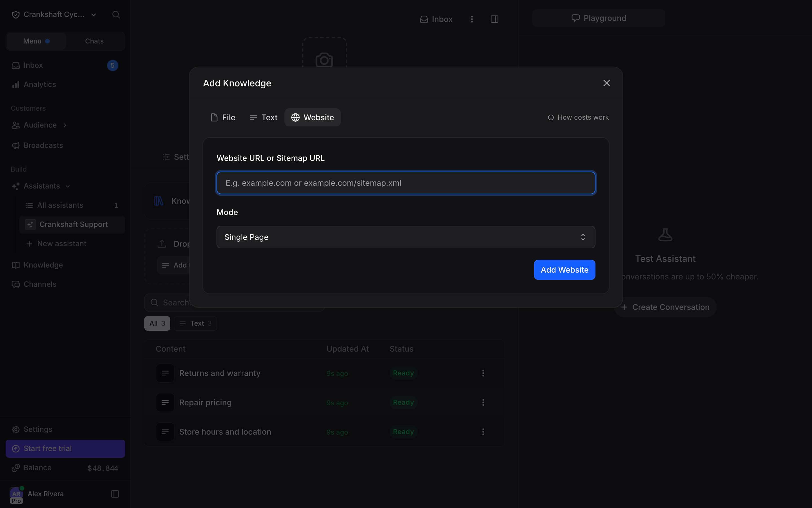Open Broadcasts in the sidebar
The image size is (812, 508).
(x=65, y=145)
